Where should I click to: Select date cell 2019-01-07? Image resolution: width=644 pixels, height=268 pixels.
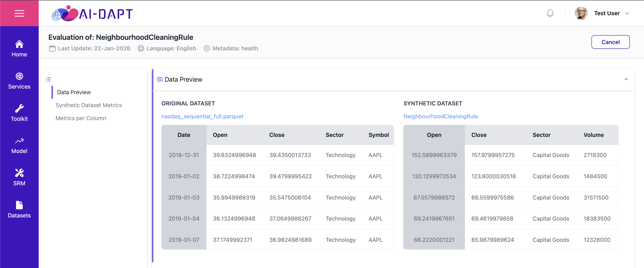184,240
